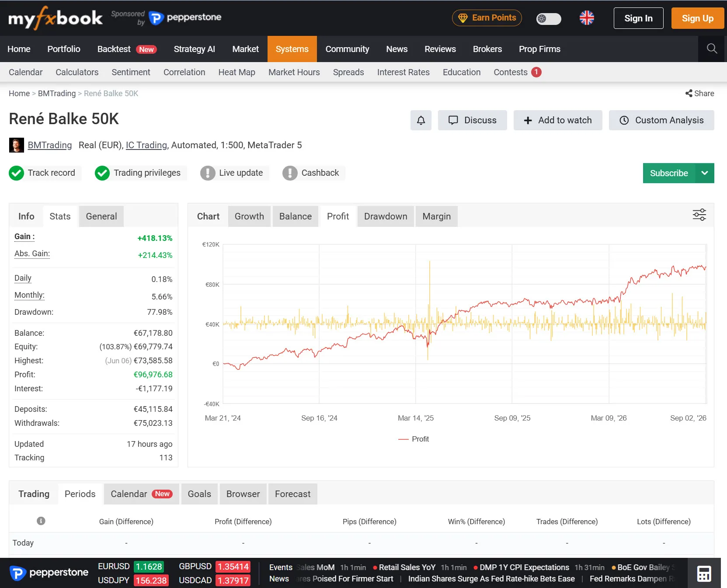727x588 pixels.
Task: Open the Contests link with notification badge
Action: (518, 72)
